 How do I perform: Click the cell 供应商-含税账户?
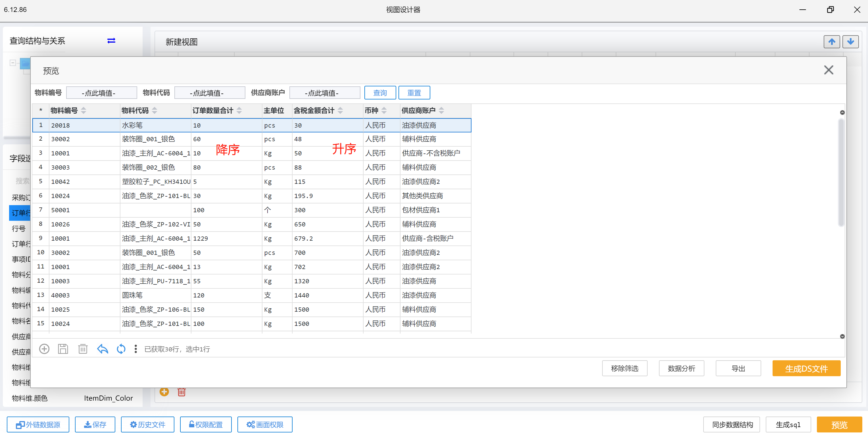click(x=435, y=239)
